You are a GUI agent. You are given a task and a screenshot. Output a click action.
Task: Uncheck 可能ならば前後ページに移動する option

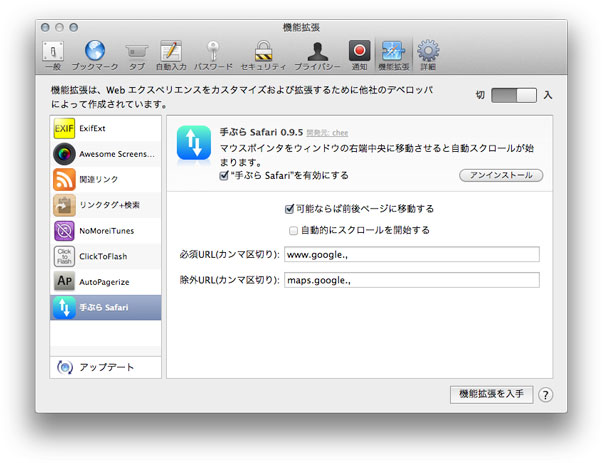tap(289, 209)
